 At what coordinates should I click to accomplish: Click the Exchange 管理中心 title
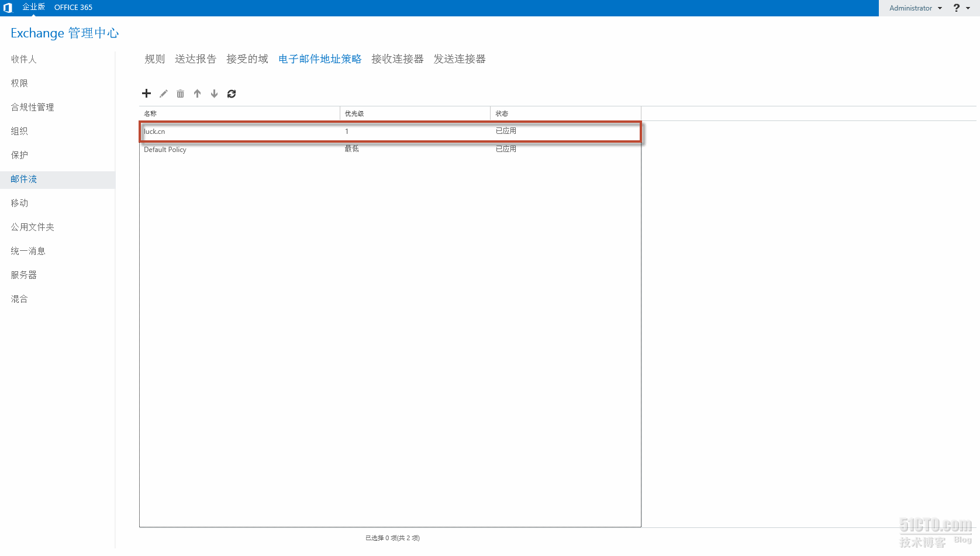coord(64,33)
